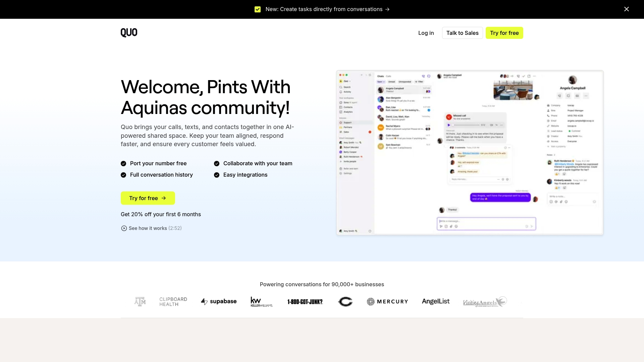Click the Mercury logo

(387, 302)
